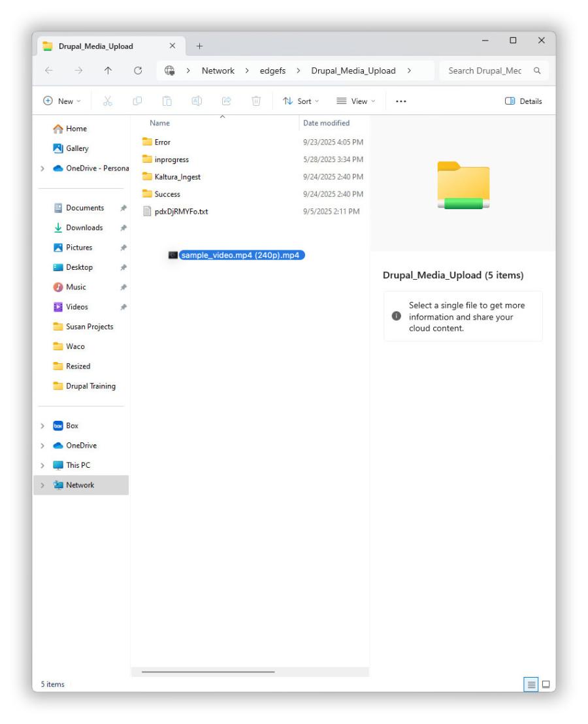Click edgefs breadcrumb in address bar

click(272, 71)
